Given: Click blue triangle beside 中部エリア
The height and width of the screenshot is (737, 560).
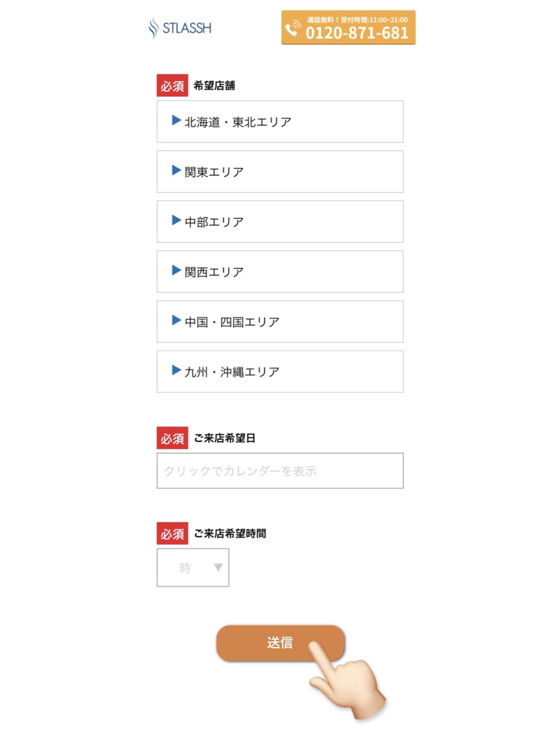Looking at the screenshot, I should (176, 220).
